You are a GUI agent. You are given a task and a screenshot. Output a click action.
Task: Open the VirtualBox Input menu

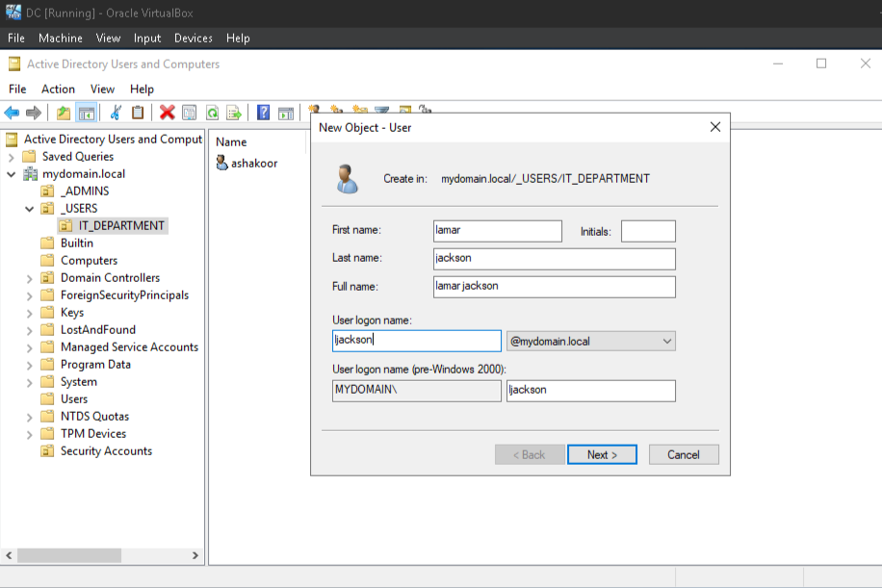146,38
